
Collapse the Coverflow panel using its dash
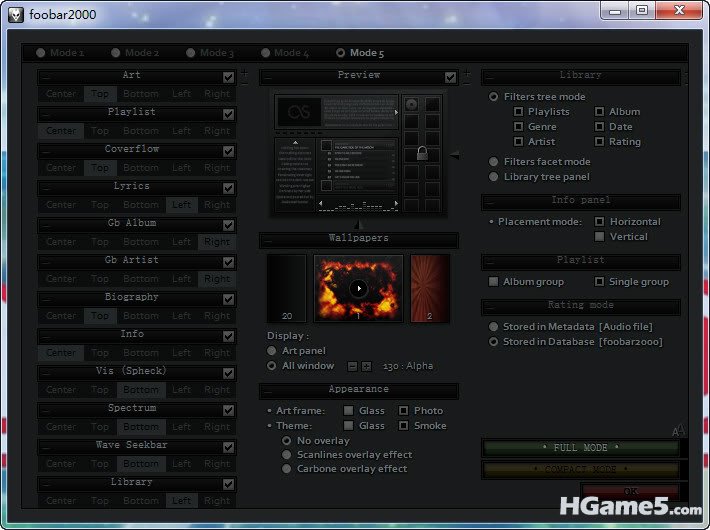(x=46, y=151)
